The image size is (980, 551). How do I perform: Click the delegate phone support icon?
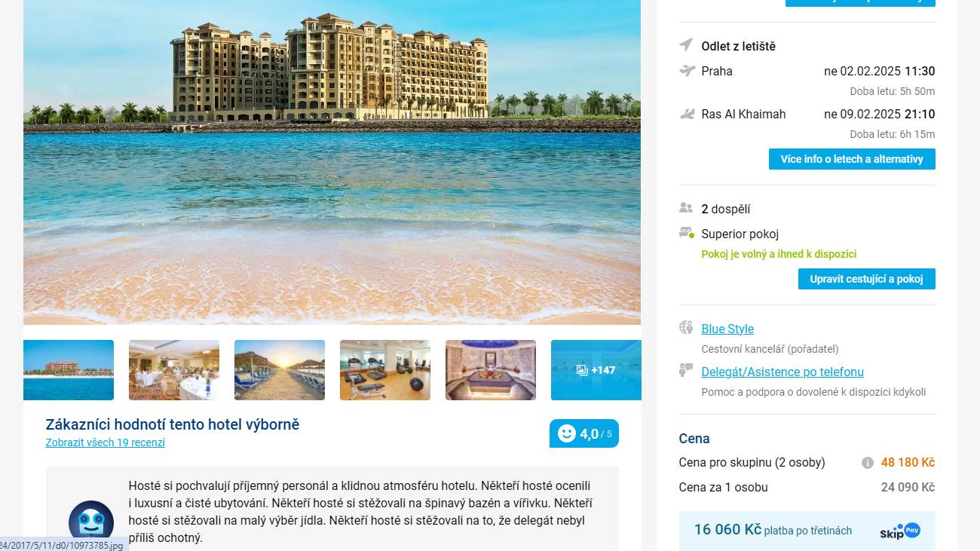click(686, 370)
